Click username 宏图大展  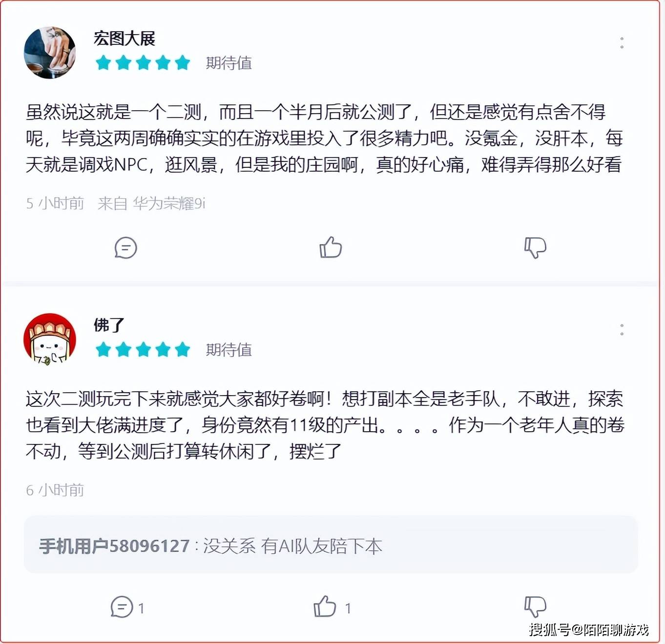tap(124, 39)
